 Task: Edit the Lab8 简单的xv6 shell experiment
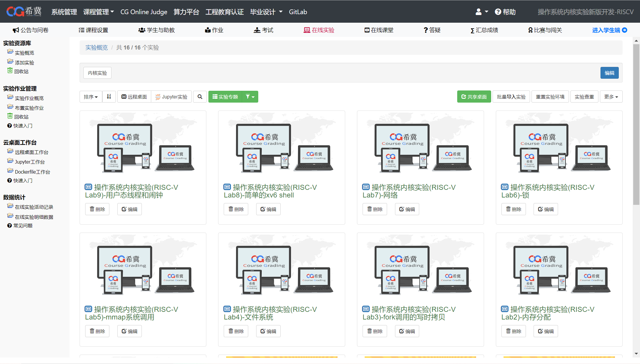coord(268,209)
